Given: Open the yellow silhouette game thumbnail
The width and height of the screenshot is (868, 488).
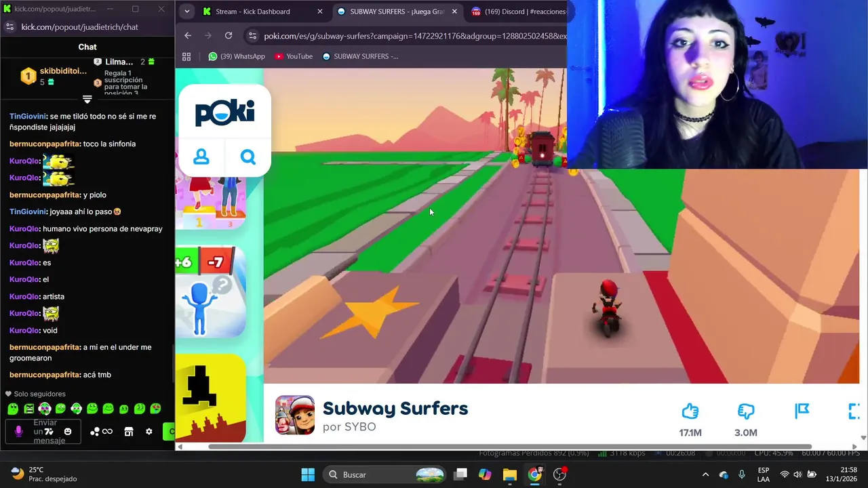Looking at the screenshot, I should pos(210,398).
